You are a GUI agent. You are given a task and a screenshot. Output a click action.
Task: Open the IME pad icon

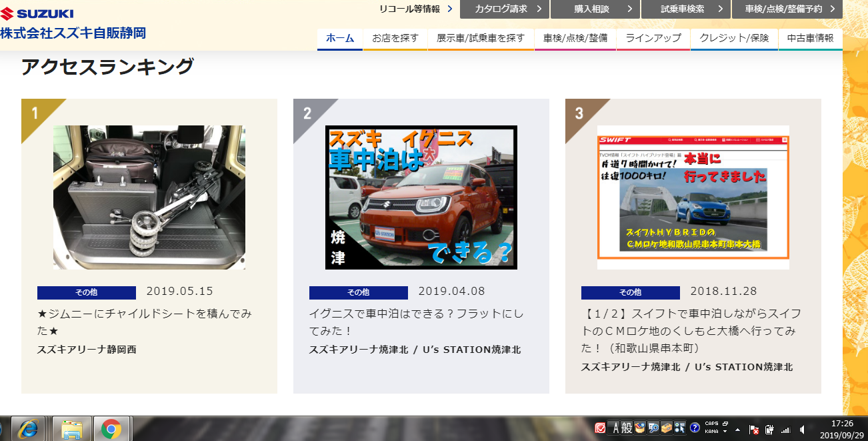(x=640, y=428)
